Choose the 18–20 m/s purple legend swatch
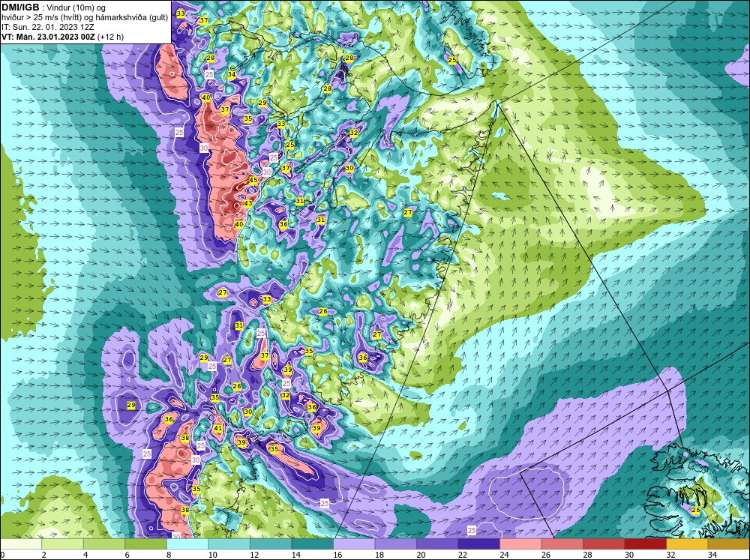Image resolution: width=750 pixels, height=560 pixels. click(395, 544)
